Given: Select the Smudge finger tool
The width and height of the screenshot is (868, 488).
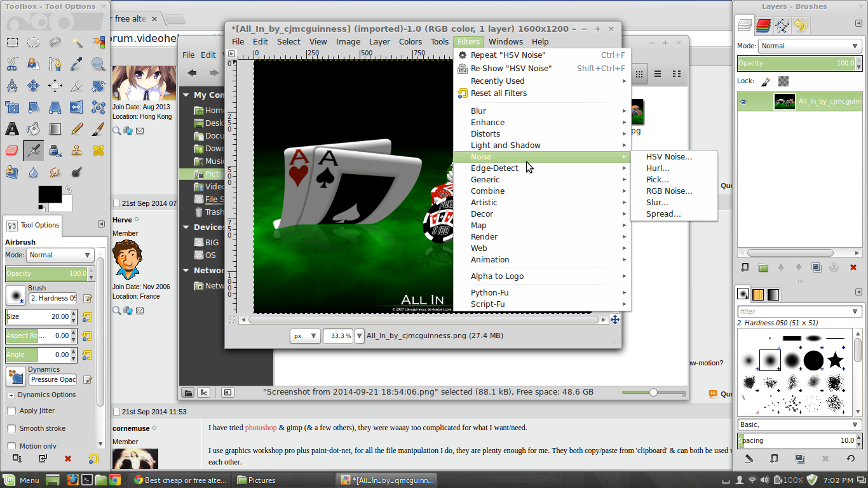Looking at the screenshot, I should pos(55,172).
